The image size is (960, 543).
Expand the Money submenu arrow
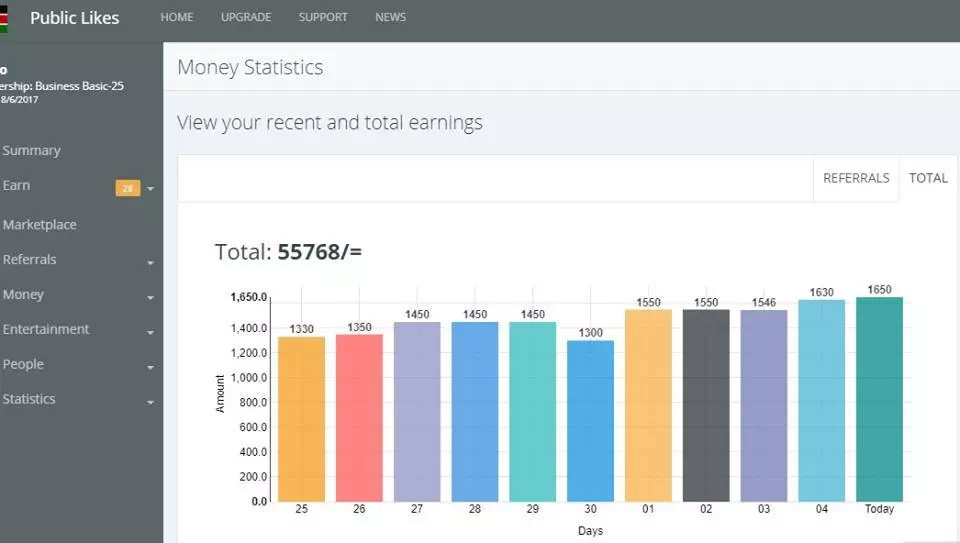tap(151, 298)
